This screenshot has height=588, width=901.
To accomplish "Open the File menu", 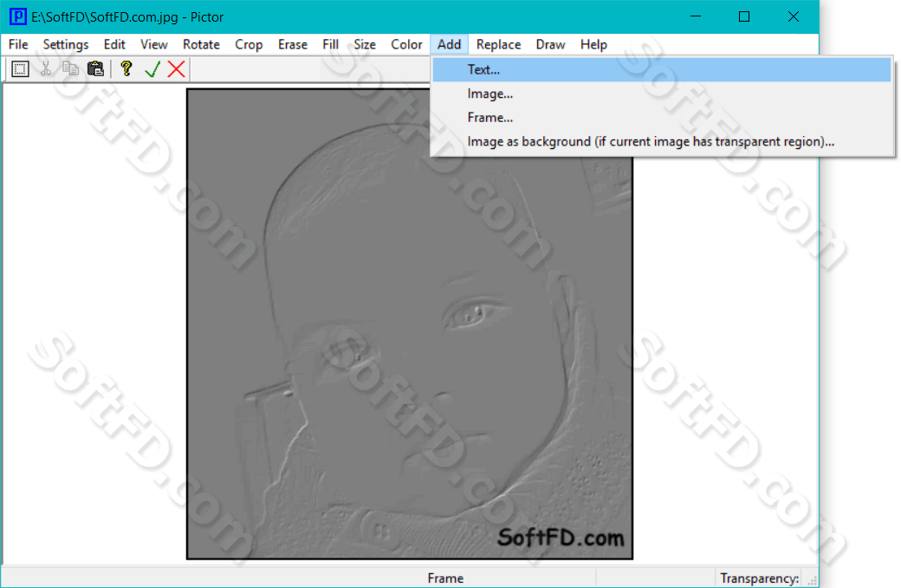I will [18, 44].
